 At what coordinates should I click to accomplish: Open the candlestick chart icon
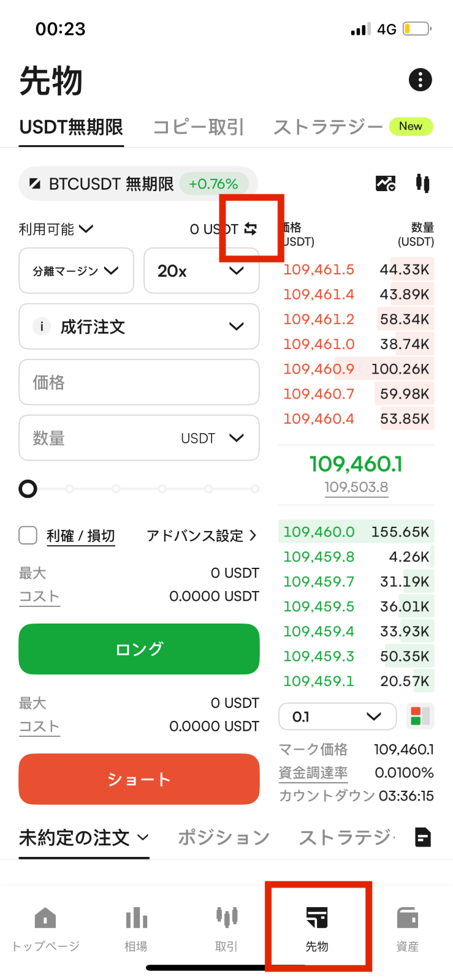[x=422, y=183]
